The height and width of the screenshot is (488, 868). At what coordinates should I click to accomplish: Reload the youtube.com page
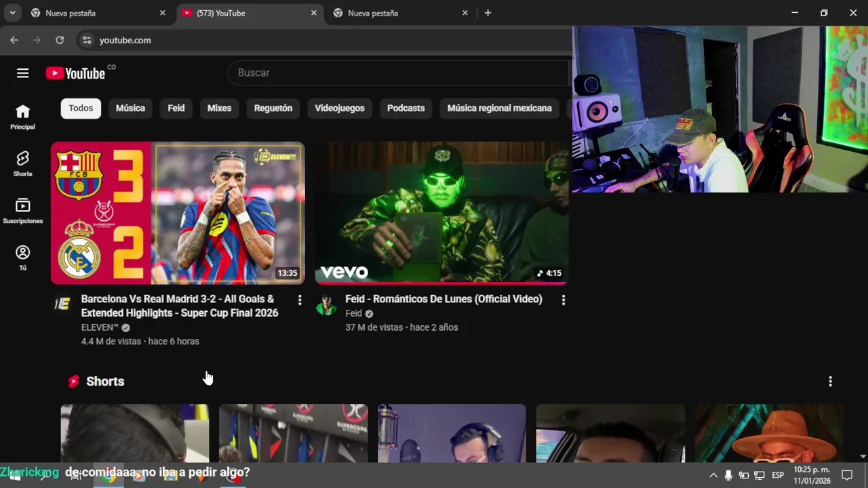[x=60, y=40]
